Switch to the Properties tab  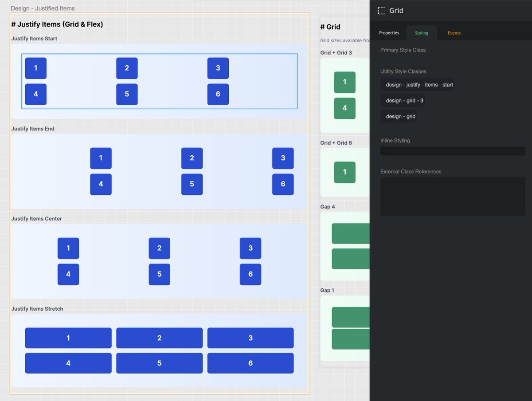[389, 33]
